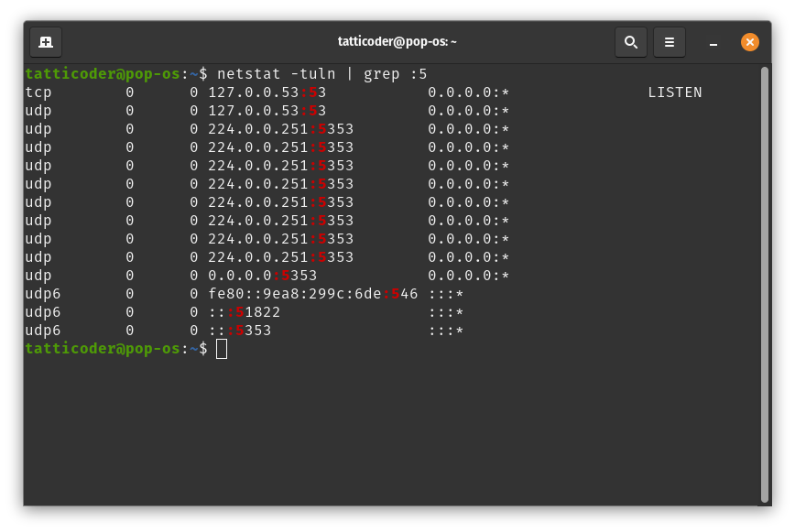Click the 127.0.0.53:53 address in udp row

click(267, 111)
